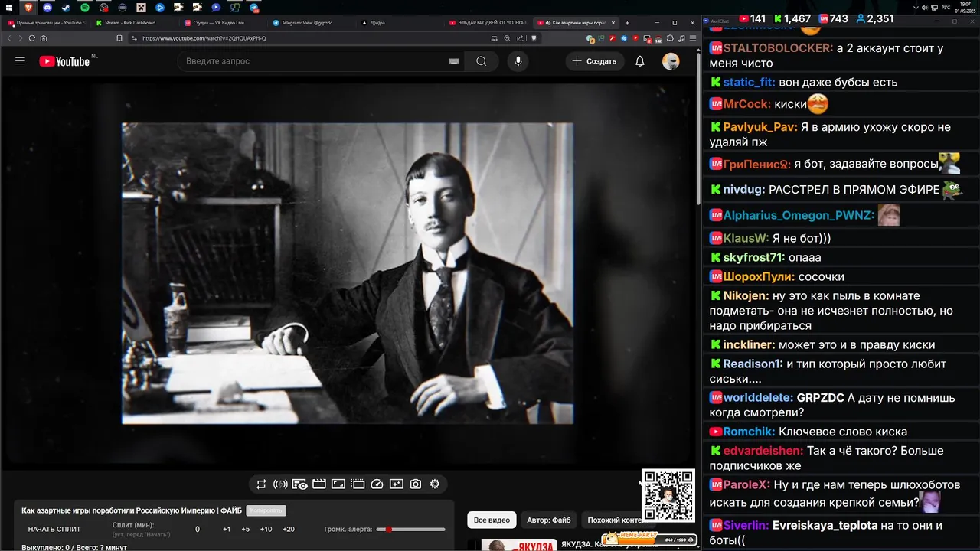Open the player toolbar settings gear
Screen dimensions: 980x551
[435, 484]
